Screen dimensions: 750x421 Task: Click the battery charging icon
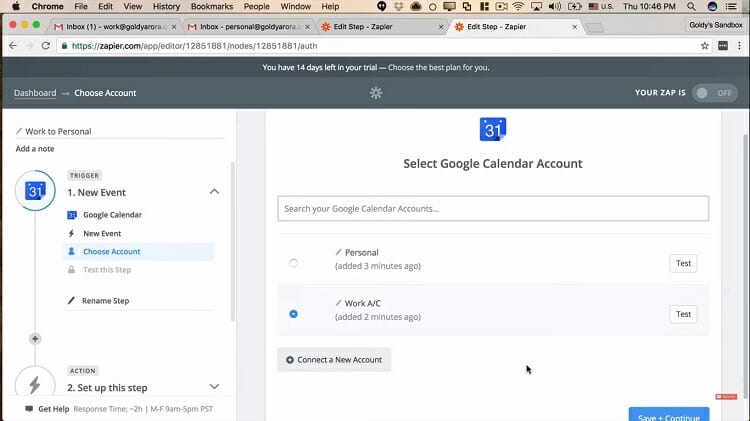coord(574,7)
